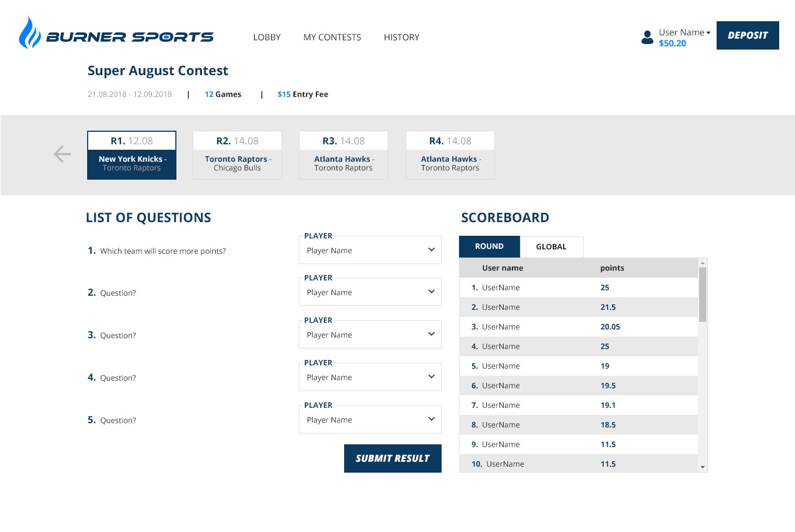Screen dimensions: 795x532
Task: Select scoreboard row 5 with 19 points
Action: point(578,366)
